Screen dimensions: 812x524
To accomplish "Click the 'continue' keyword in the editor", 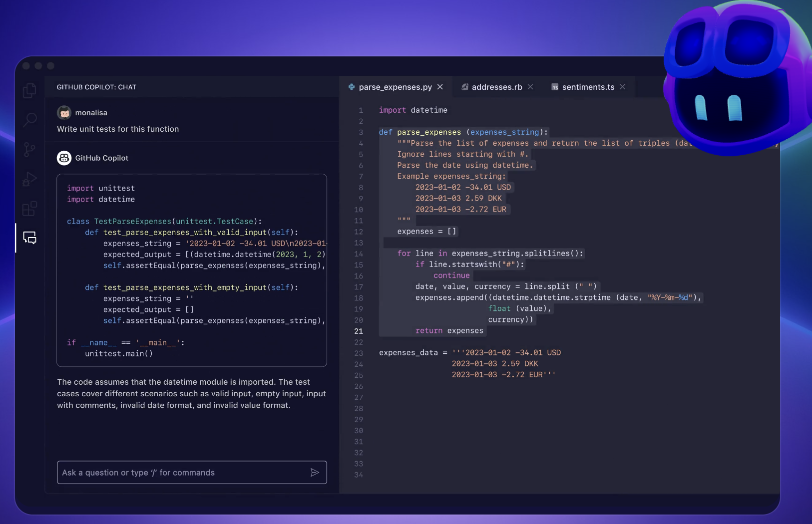I will (x=451, y=275).
